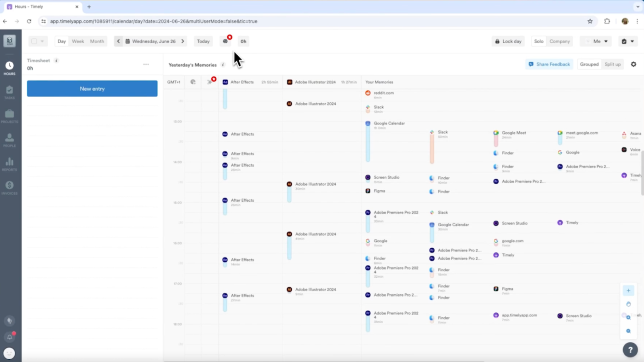This screenshot has height=362, width=644.
Task: Open the Hours section in sidebar
Action: click(9, 68)
